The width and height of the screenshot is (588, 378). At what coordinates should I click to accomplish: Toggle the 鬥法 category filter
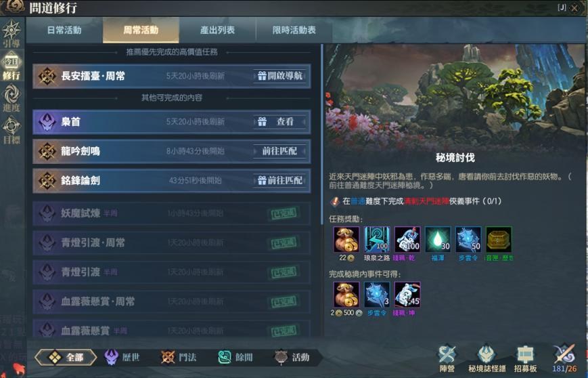[179, 358]
